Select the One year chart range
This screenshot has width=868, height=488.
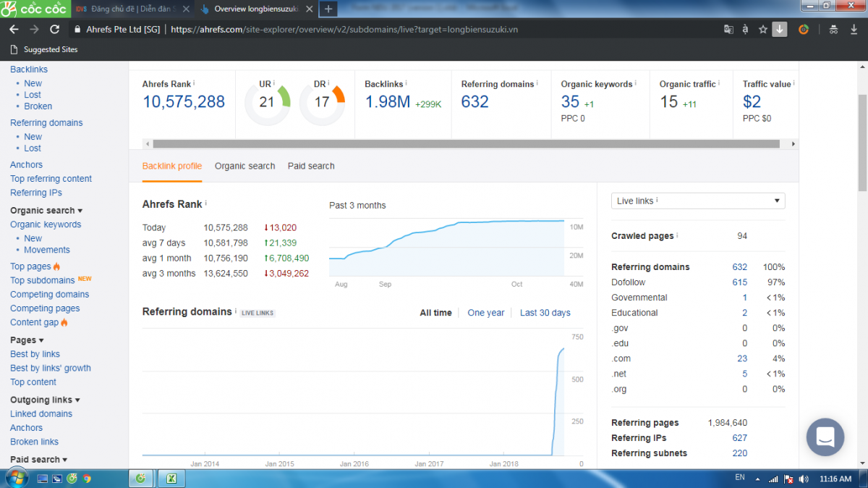click(x=486, y=313)
